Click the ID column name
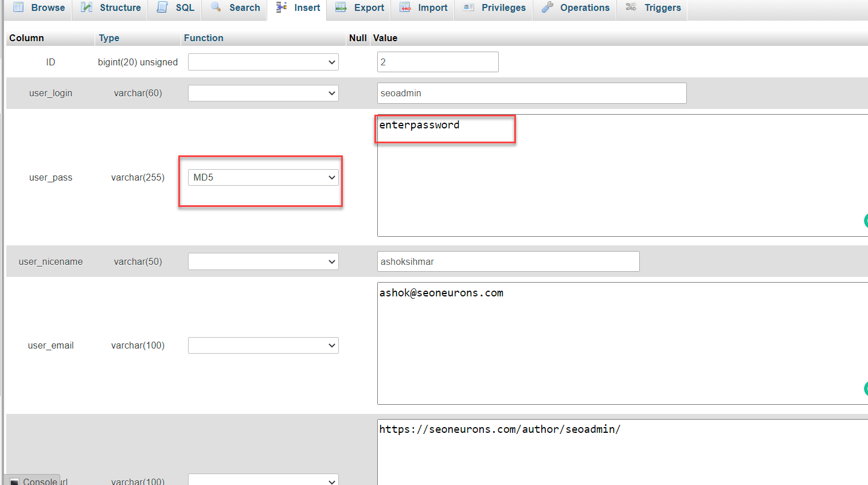 pyautogui.click(x=50, y=62)
